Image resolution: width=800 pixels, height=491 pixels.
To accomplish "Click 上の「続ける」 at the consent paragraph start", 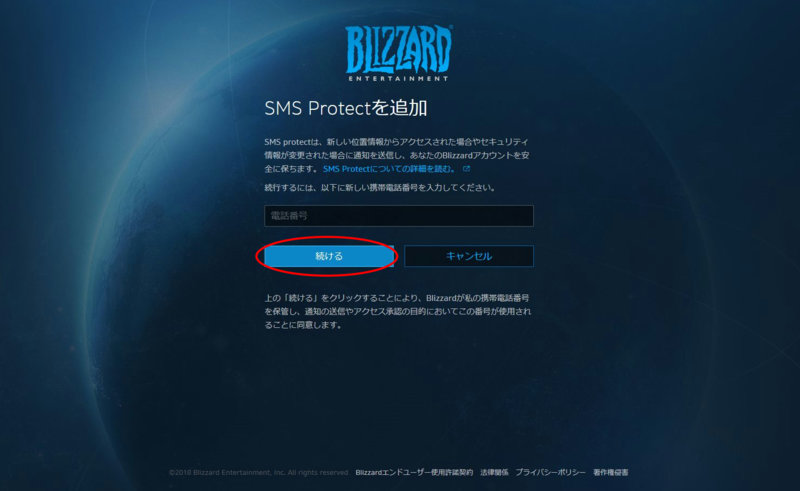I will 292,298.
